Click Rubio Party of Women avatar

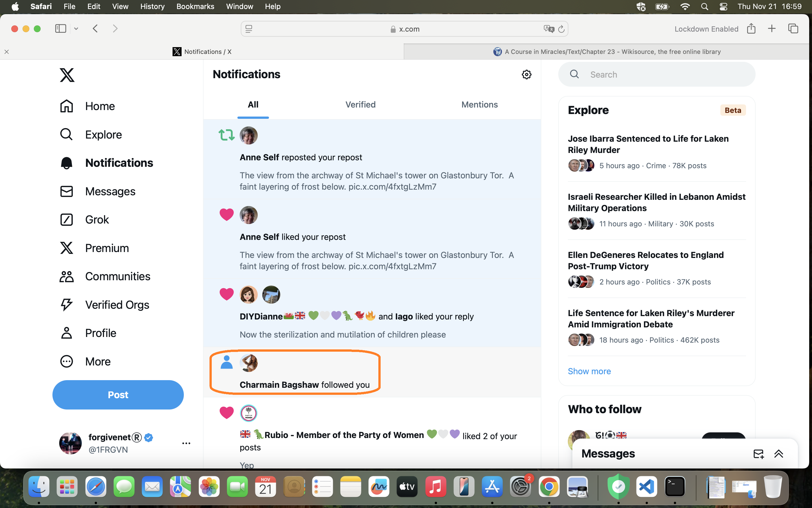[249, 413]
